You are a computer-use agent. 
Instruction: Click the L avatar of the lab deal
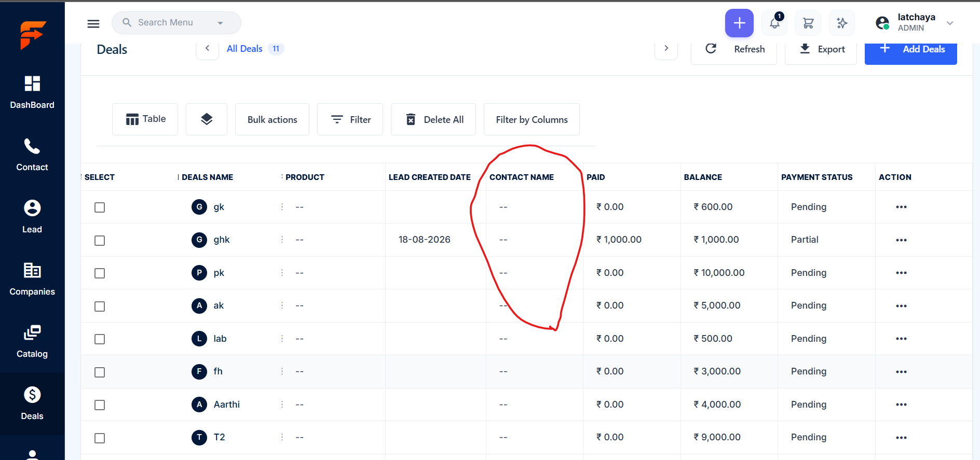click(199, 339)
